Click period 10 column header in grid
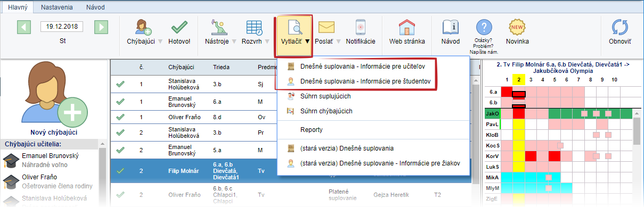The width and height of the screenshot is (644, 207). coord(614,79)
